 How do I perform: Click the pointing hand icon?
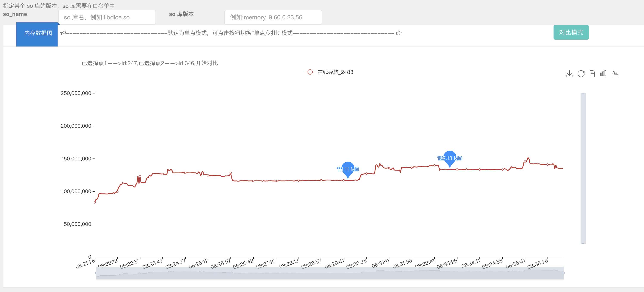coord(398,33)
